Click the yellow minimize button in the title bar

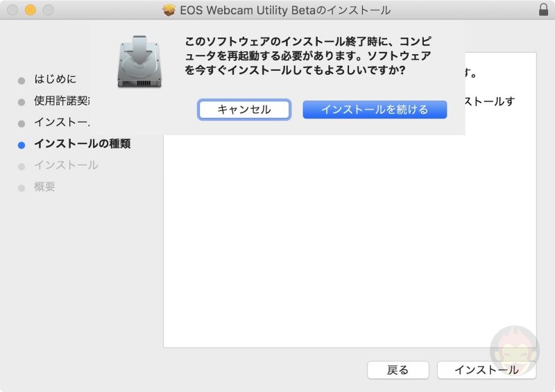pos(31,10)
